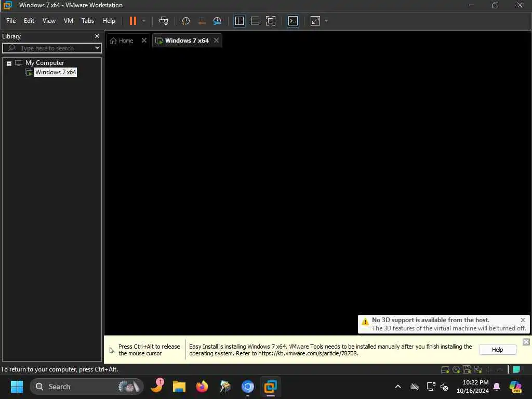This screenshot has width=532, height=399.
Task: Close the Windows 7 x64 tab
Action: tap(216, 41)
